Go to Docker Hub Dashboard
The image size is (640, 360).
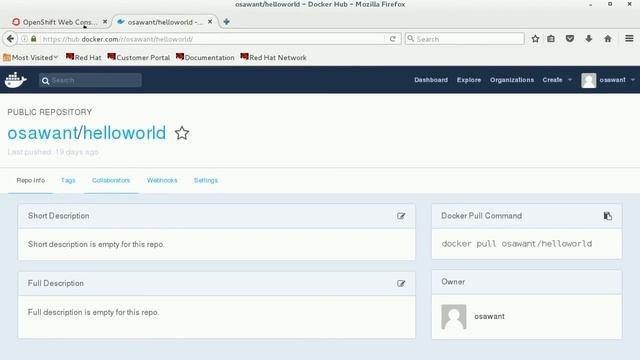coord(431,80)
